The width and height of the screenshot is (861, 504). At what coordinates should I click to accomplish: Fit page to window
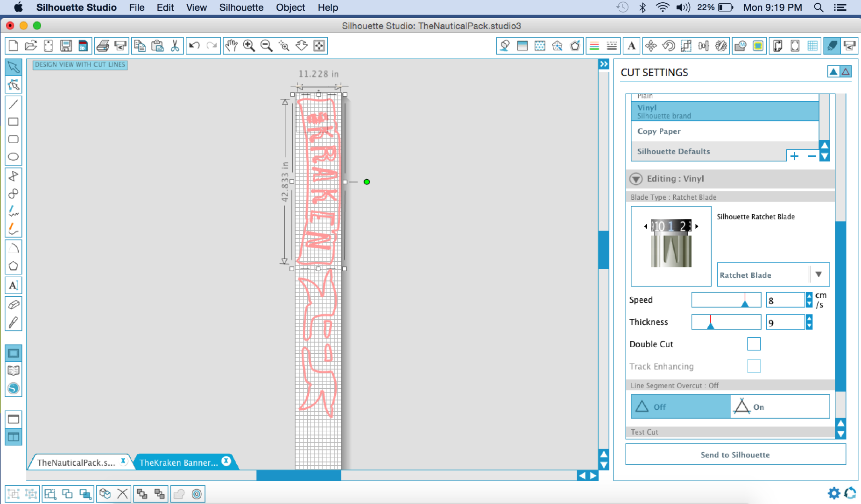pos(319,46)
